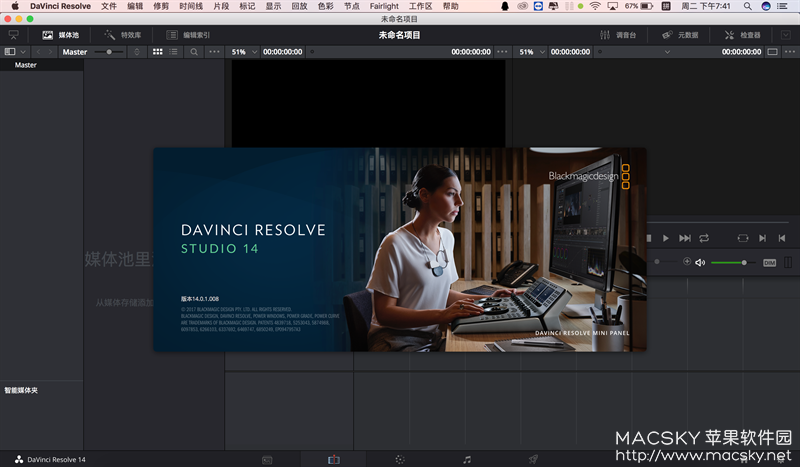Open the Apple menu

point(15,6)
